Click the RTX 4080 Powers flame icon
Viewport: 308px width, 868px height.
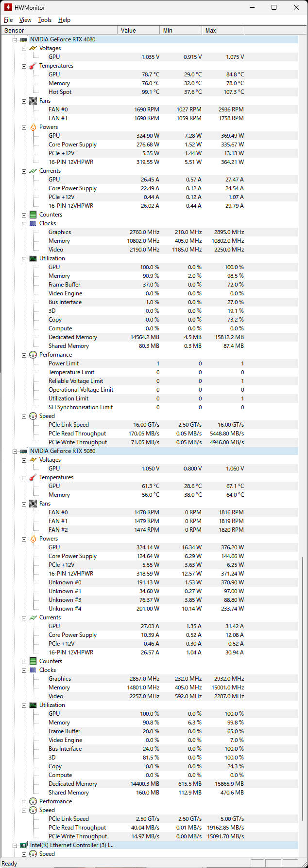coord(33,127)
